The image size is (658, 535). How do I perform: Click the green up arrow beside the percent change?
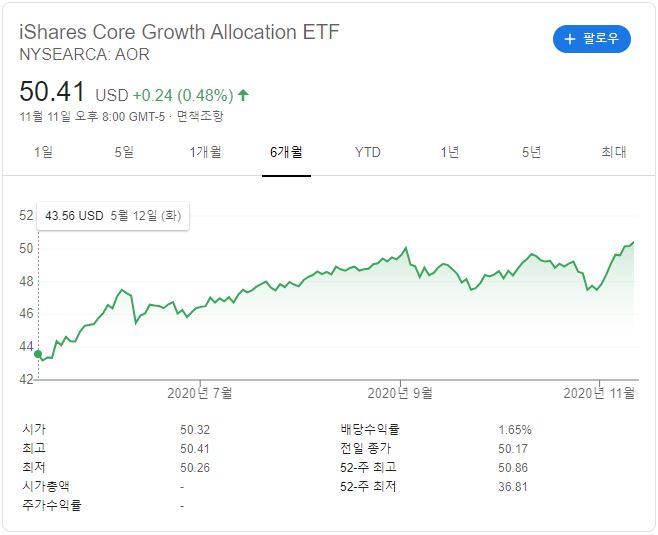pyautogui.click(x=243, y=96)
